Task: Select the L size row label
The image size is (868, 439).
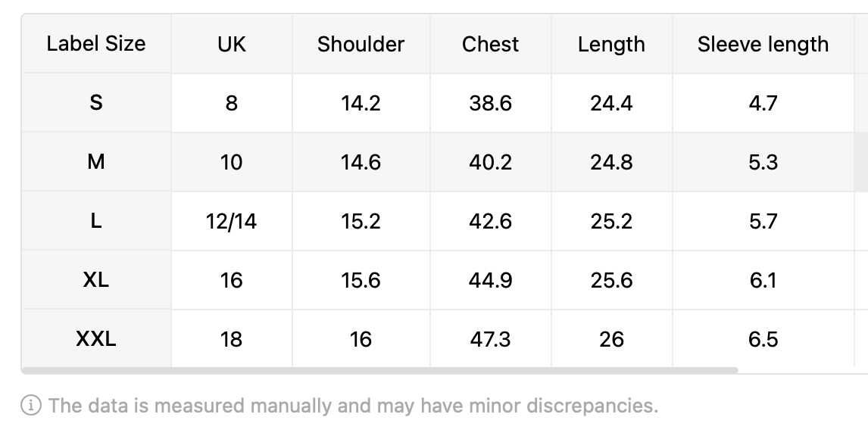Action: [96, 221]
